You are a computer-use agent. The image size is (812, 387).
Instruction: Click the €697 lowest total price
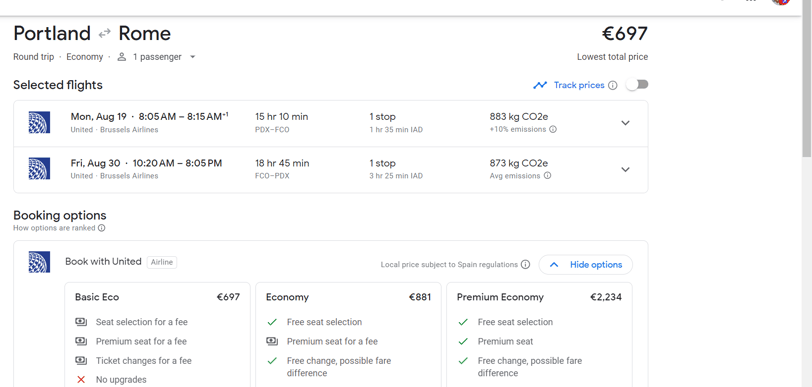tap(625, 34)
